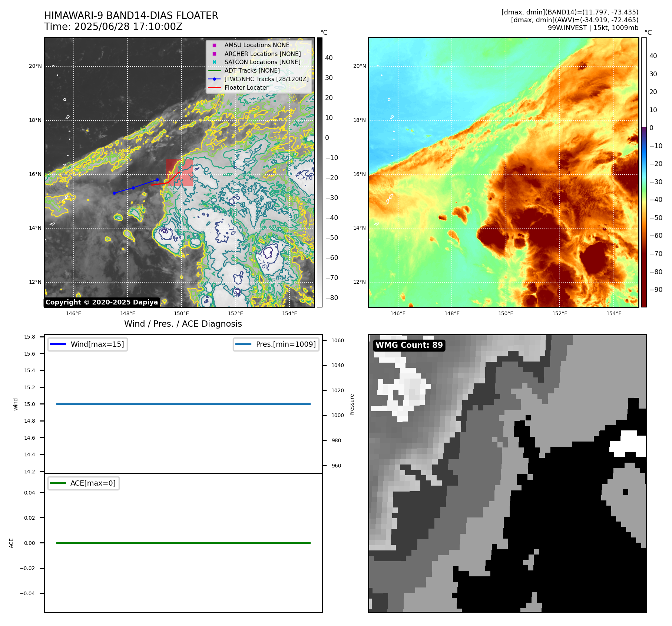Click the blue dotted line sample beside JTWC/NHC Tracks

click(x=214, y=79)
